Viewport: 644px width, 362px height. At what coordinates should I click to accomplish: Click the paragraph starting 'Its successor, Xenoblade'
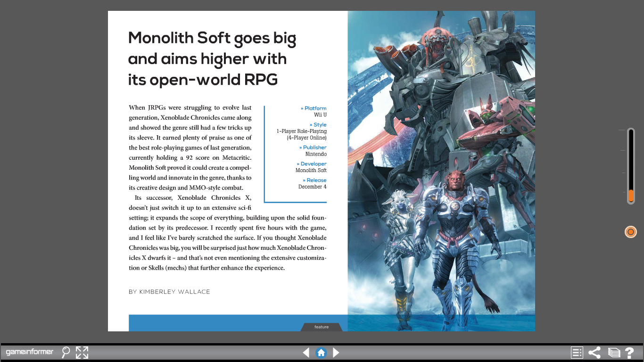(228, 233)
